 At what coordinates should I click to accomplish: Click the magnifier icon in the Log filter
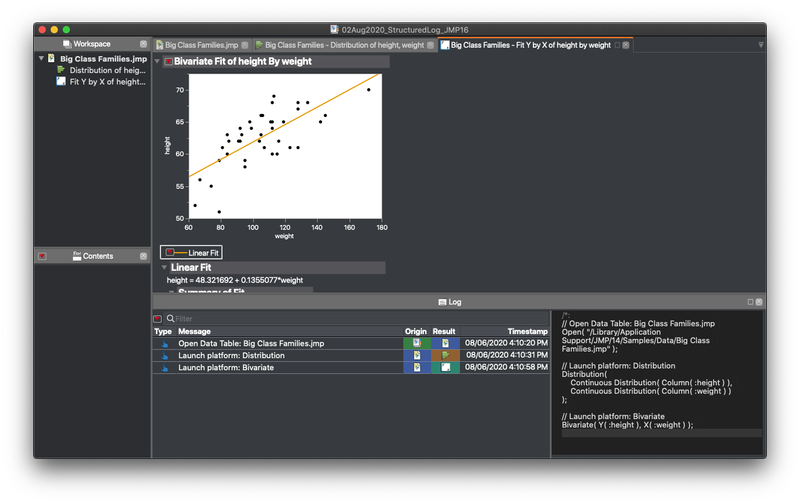pos(170,318)
